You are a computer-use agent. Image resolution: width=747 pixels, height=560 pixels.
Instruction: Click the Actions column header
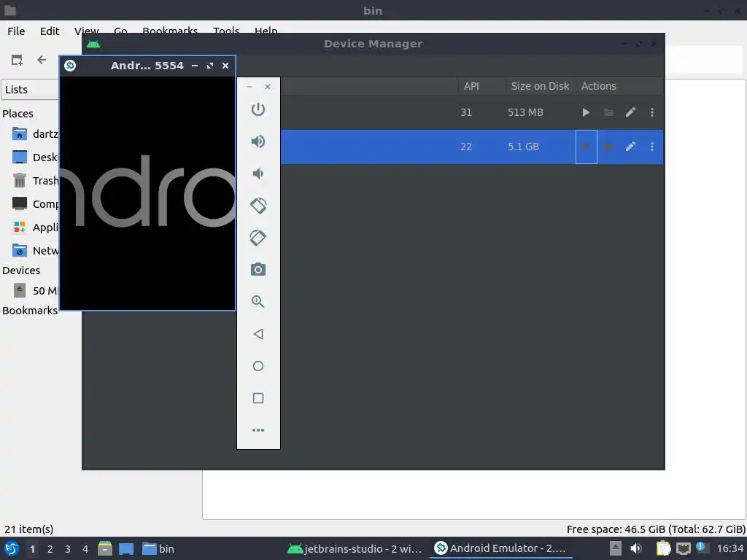click(619, 86)
